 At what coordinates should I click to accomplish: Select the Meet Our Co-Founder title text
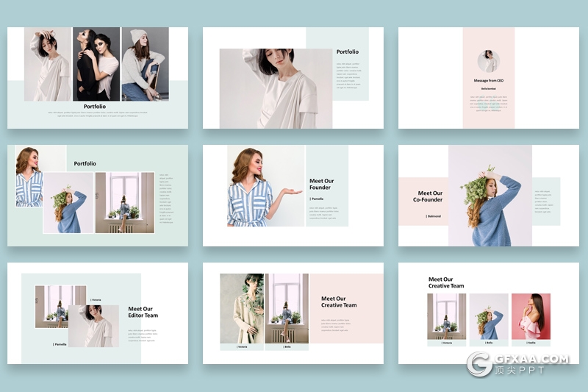tap(427, 196)
